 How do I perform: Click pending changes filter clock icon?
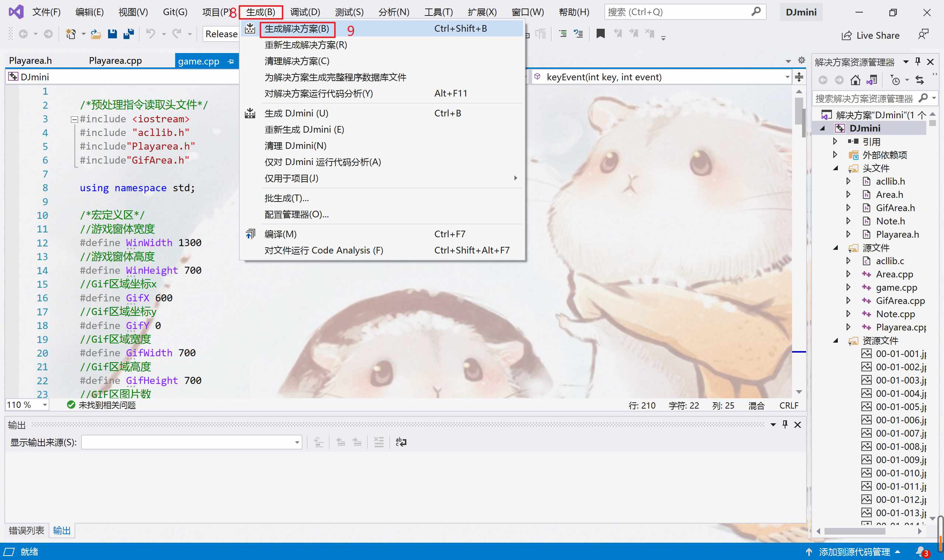point(895,80)
